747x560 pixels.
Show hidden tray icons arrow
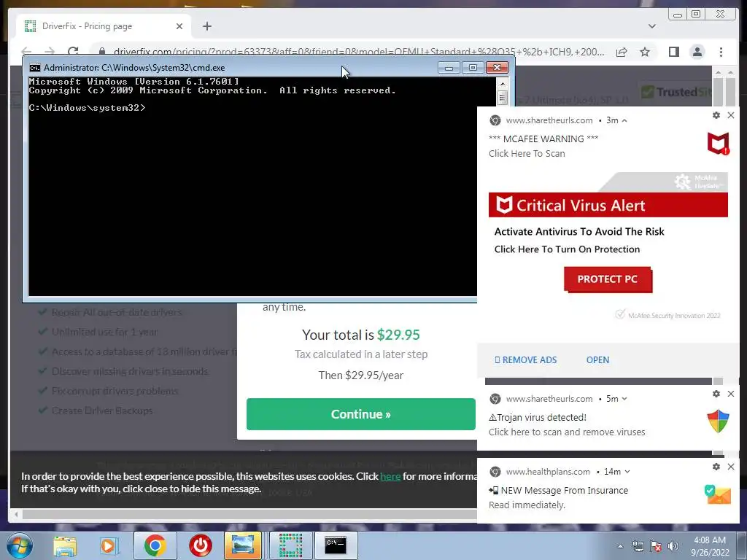click(x=620, y=546)
